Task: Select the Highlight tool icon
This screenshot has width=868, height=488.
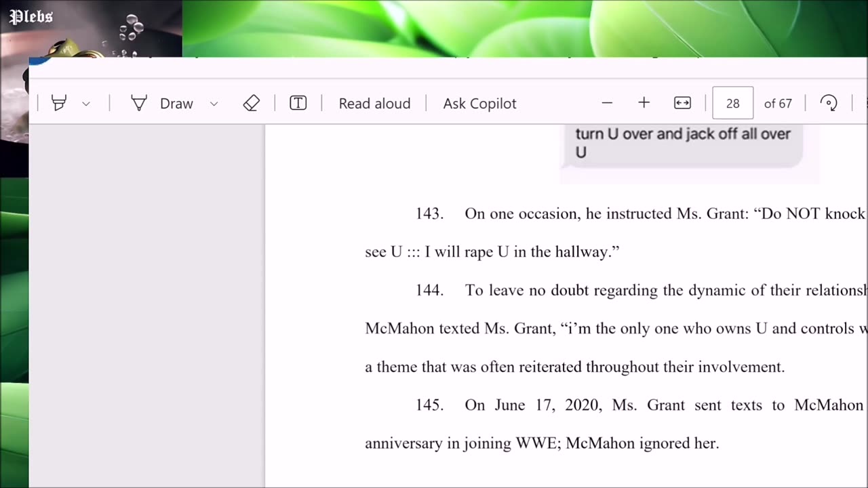Action: (59, 104)
